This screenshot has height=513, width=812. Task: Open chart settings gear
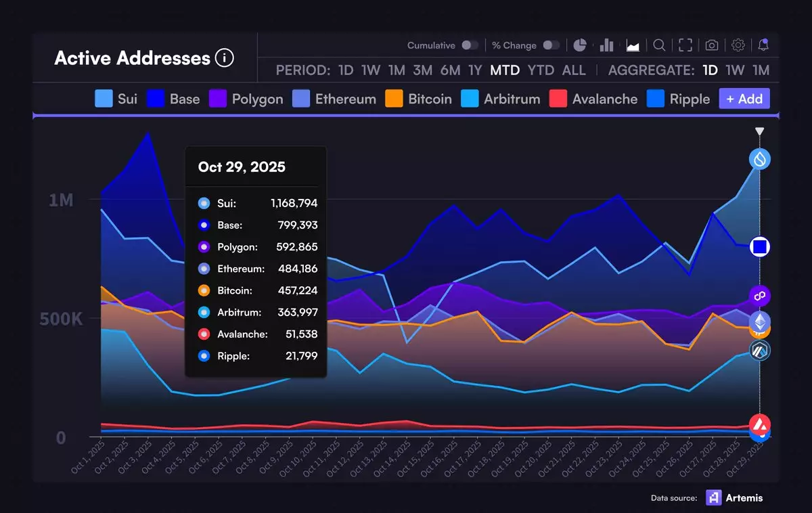[738, 45]
